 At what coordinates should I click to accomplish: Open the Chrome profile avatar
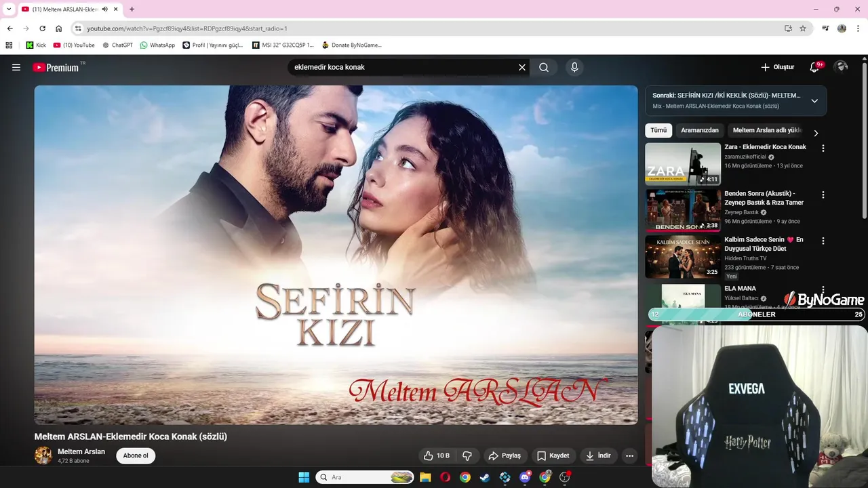point(842,28)
